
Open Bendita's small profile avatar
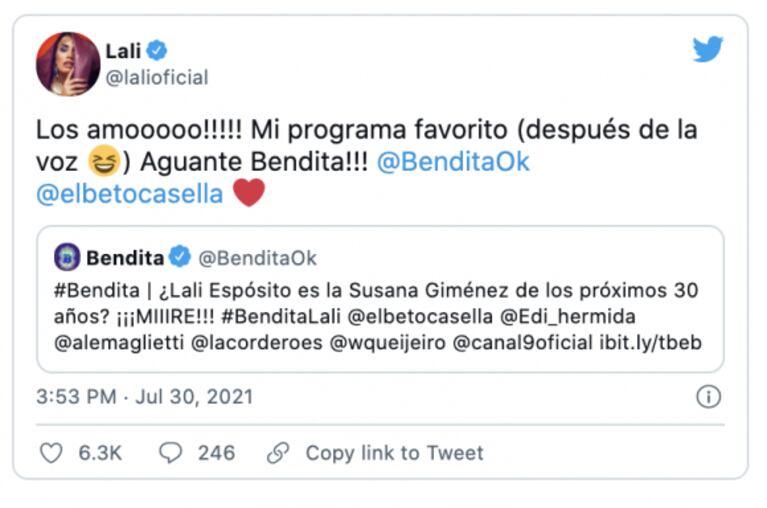[x=67, y=258]
